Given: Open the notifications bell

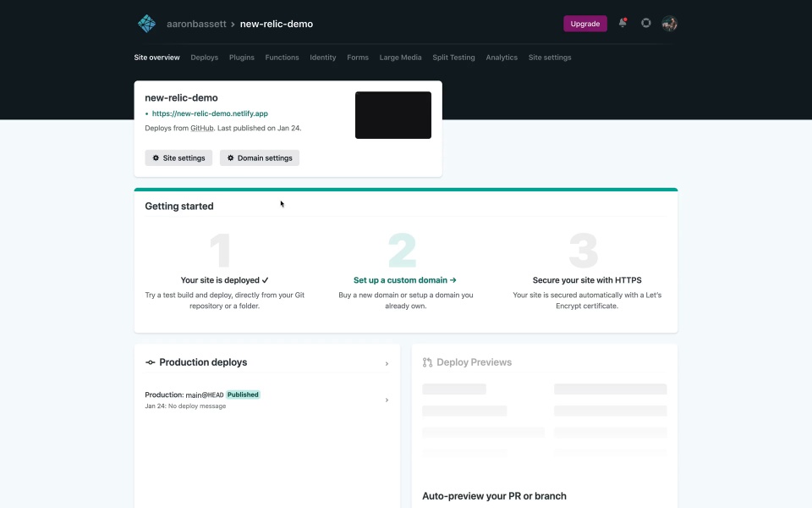Looking at the screenshot, I should point(623,23).
